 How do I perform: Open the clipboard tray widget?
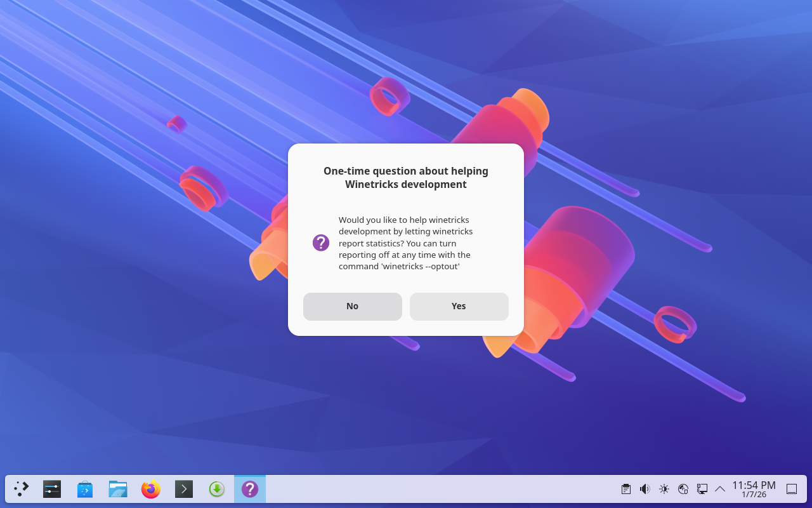coord(626,489)
